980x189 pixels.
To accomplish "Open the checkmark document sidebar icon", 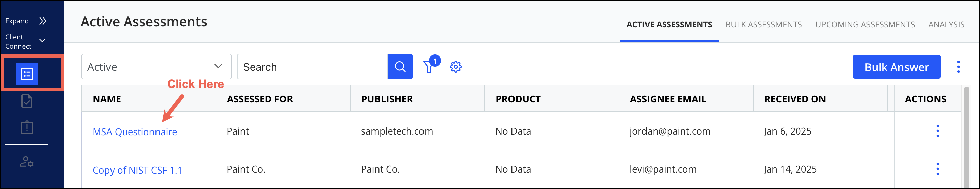I will [27, 101].
